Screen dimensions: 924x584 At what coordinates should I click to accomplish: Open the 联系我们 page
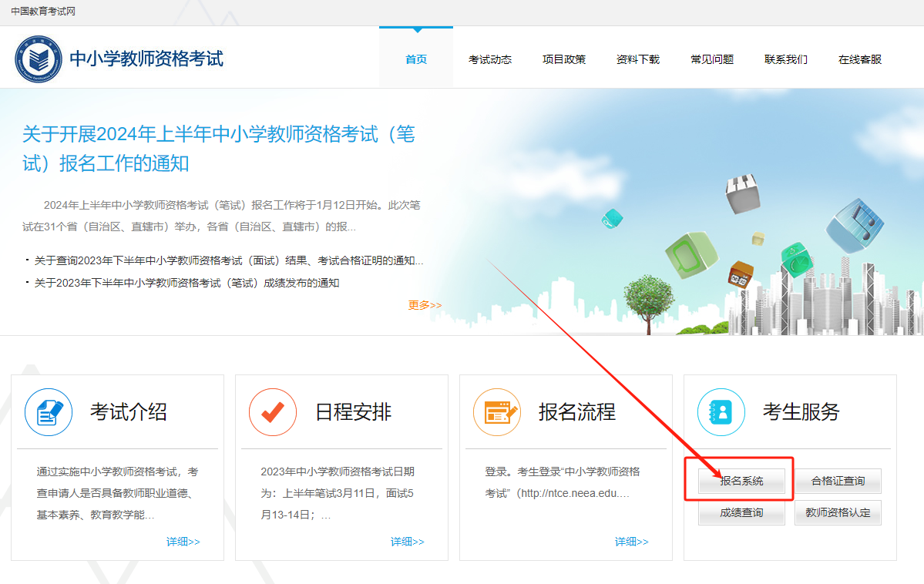click(786, 59)
